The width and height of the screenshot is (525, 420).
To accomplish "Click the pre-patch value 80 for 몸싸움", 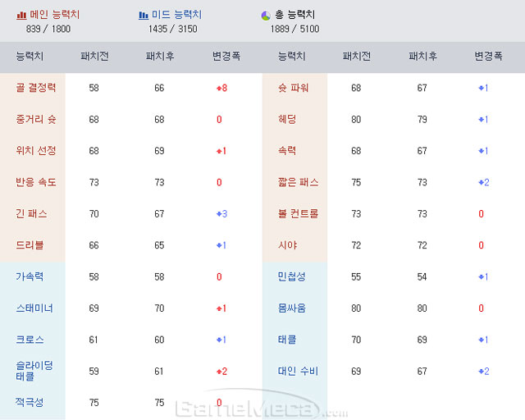I will (x=356, y=308).
